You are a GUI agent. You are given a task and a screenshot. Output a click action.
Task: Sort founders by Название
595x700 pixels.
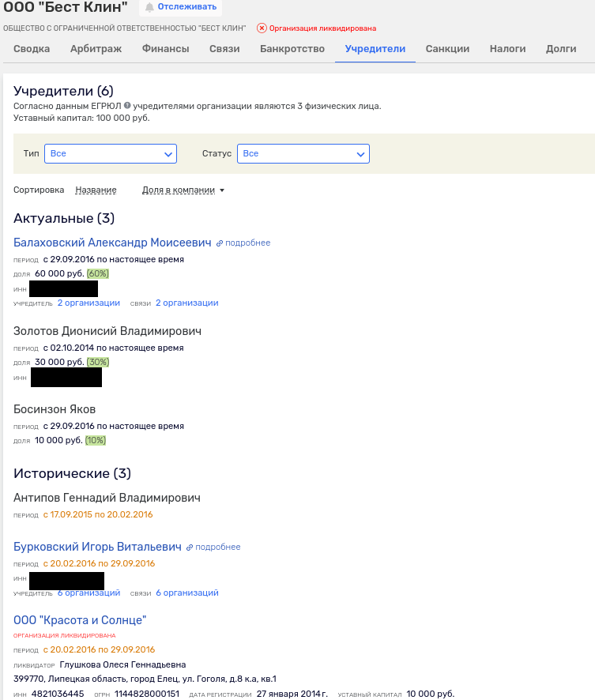pos(96,190)
